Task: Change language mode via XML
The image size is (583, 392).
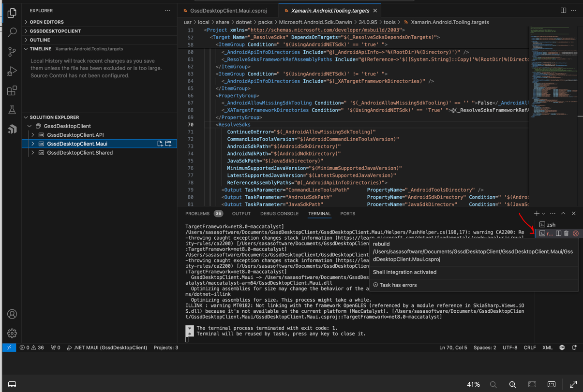Action: point(547,348)
